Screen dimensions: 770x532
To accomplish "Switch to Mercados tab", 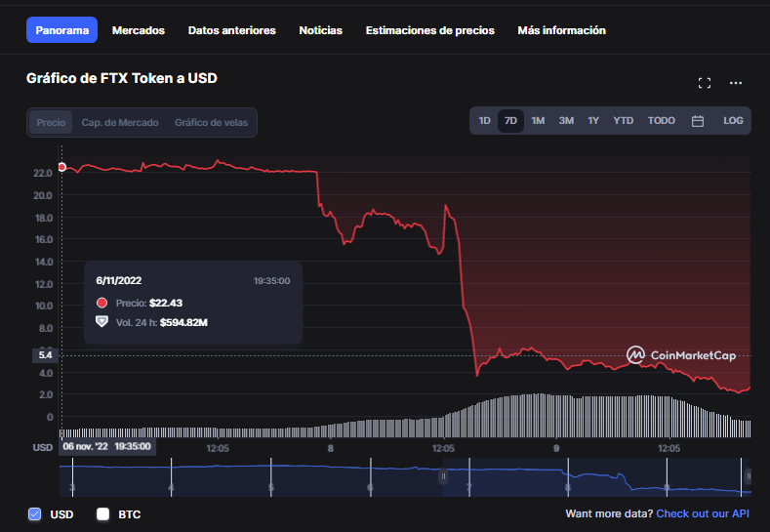I will pos(139,30).
